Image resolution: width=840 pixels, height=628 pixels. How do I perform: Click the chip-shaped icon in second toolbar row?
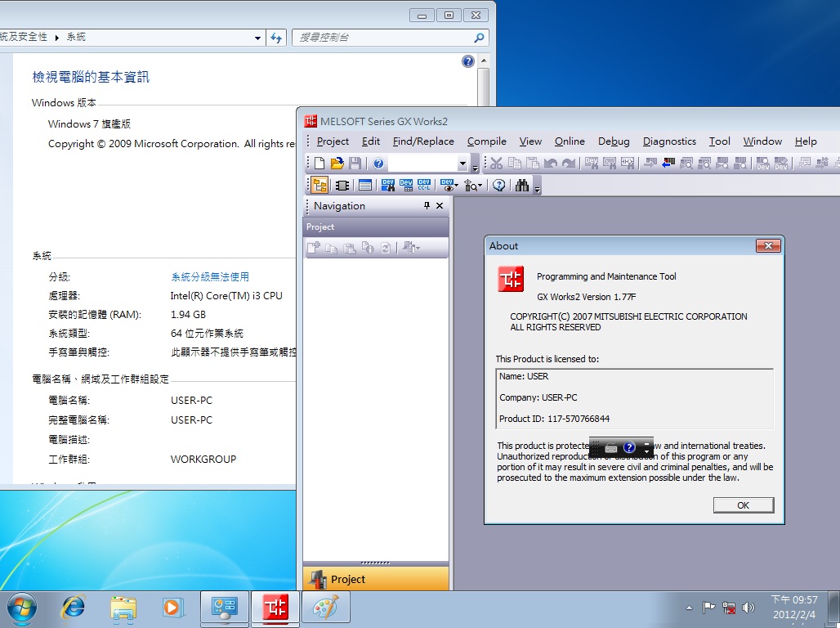coord(342,186)
